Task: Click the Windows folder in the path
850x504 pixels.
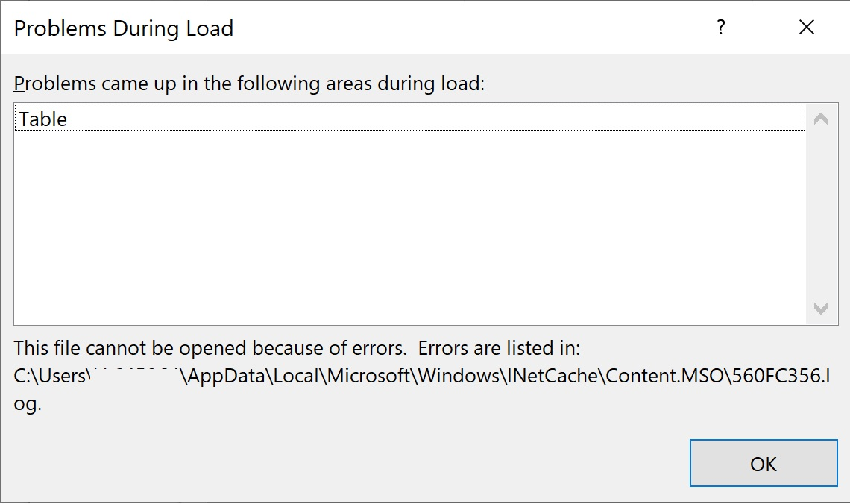Action: (x=456, y=376)
